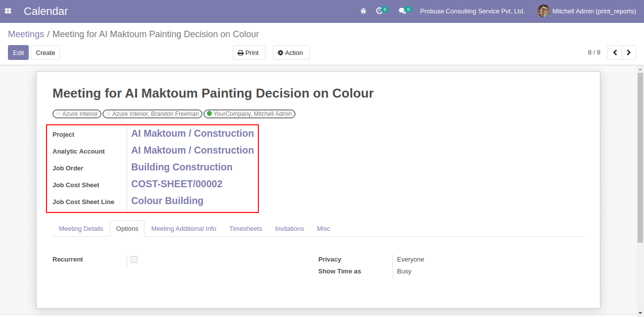644x317 pixels.
Task: Click the Edit button
Action: [x=18, y=53]
